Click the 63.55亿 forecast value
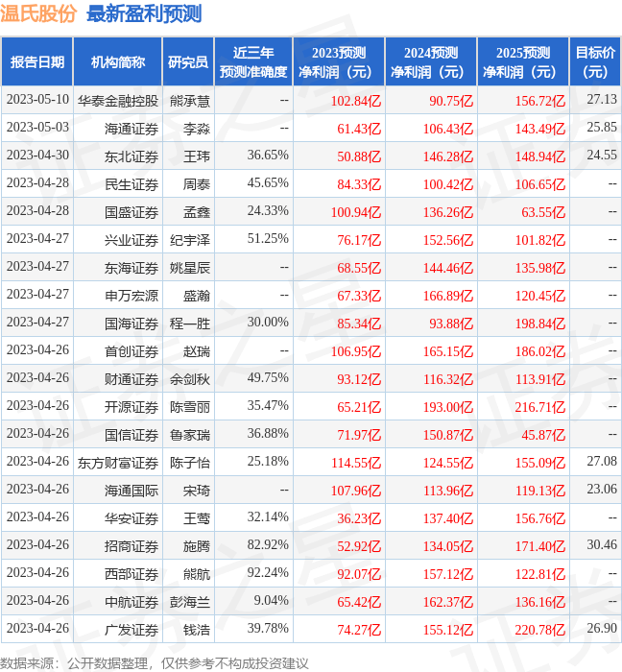 pyautogui.click(x=543, y=212)
